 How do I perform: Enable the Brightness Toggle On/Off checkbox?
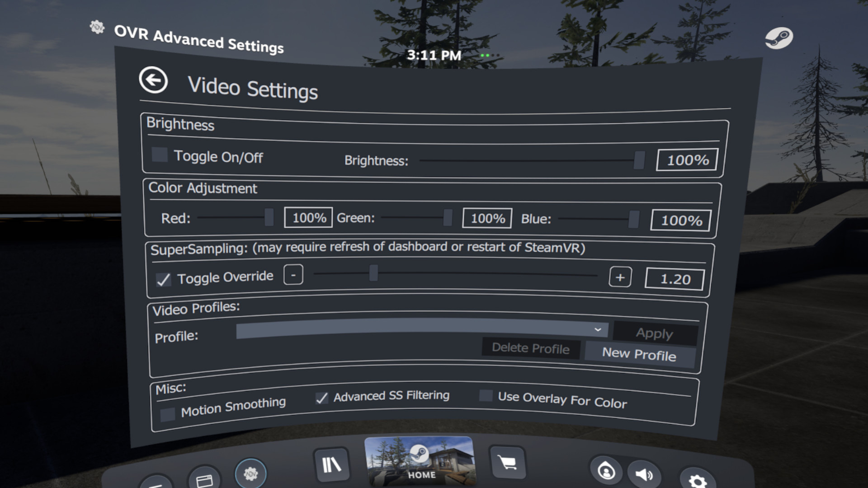[159, 155]
